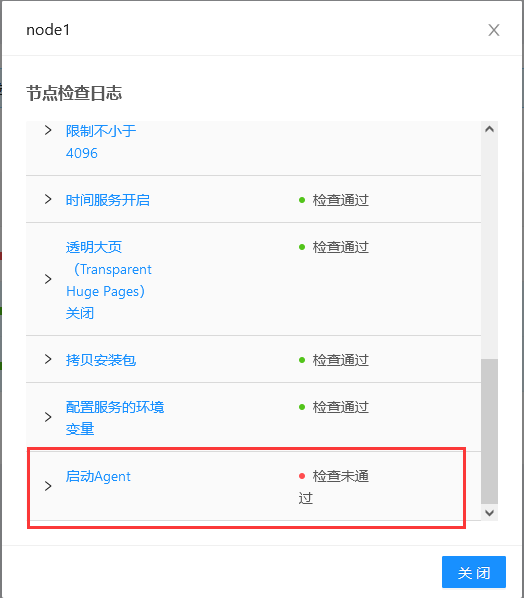Click the scrollbar up arrow
Screen dimensions: 524x598
click(x=489, y=129)
